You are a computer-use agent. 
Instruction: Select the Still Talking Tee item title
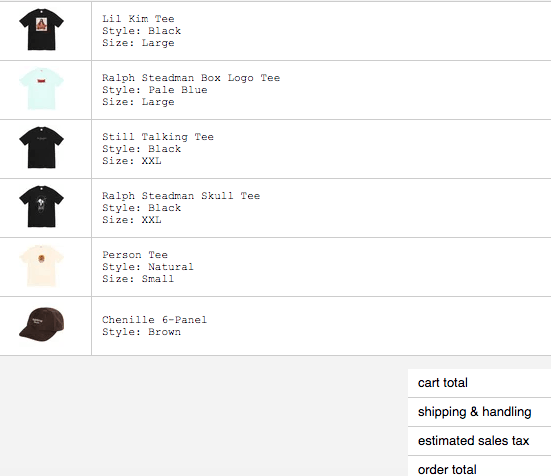pyautogui.click(x=158, y=137)
